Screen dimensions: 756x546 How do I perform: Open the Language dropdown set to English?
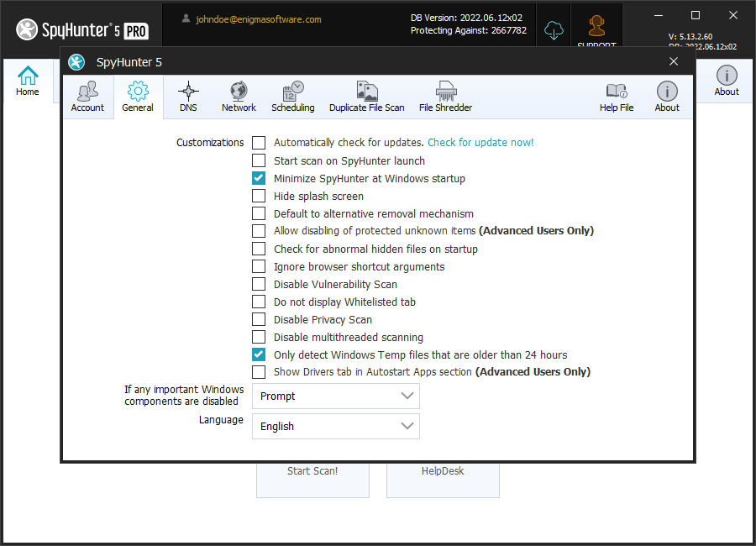335,426
